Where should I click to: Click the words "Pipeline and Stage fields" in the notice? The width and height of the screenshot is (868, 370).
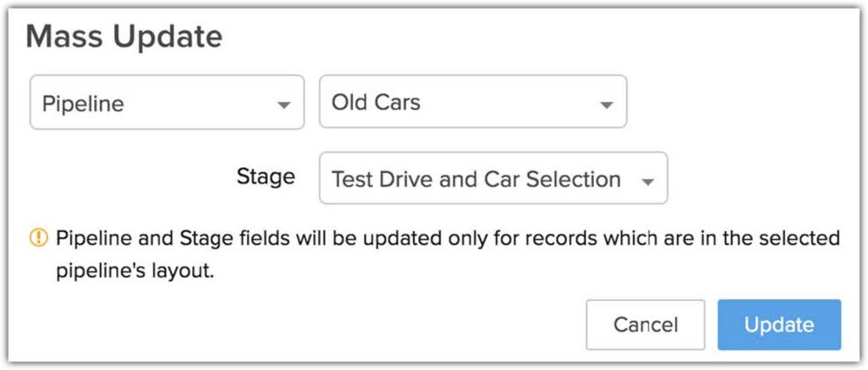pyautogui.click(x=159, y=238)
